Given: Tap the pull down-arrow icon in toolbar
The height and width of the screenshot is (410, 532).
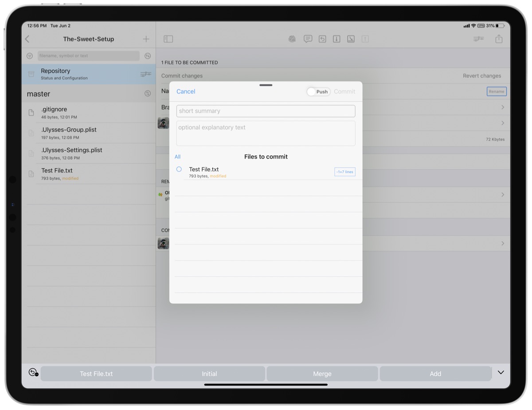Looking at the screenshot, I should 336,39.
